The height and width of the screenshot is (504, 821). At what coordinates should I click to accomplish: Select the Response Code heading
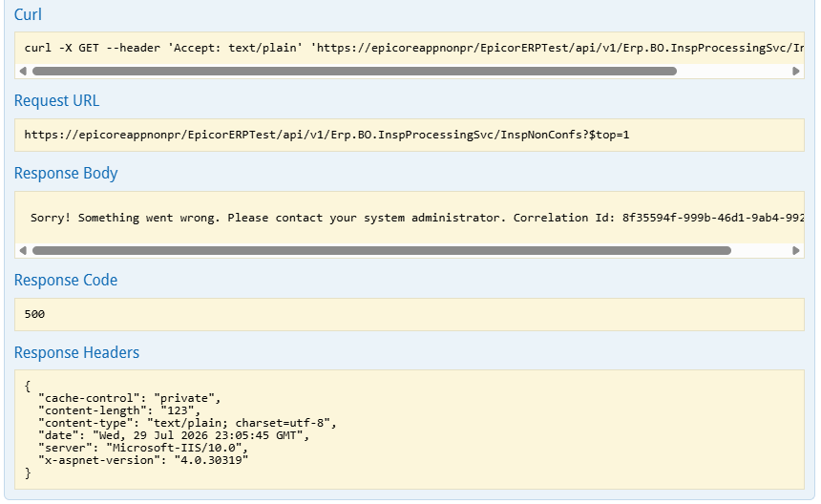click(66, 280)
